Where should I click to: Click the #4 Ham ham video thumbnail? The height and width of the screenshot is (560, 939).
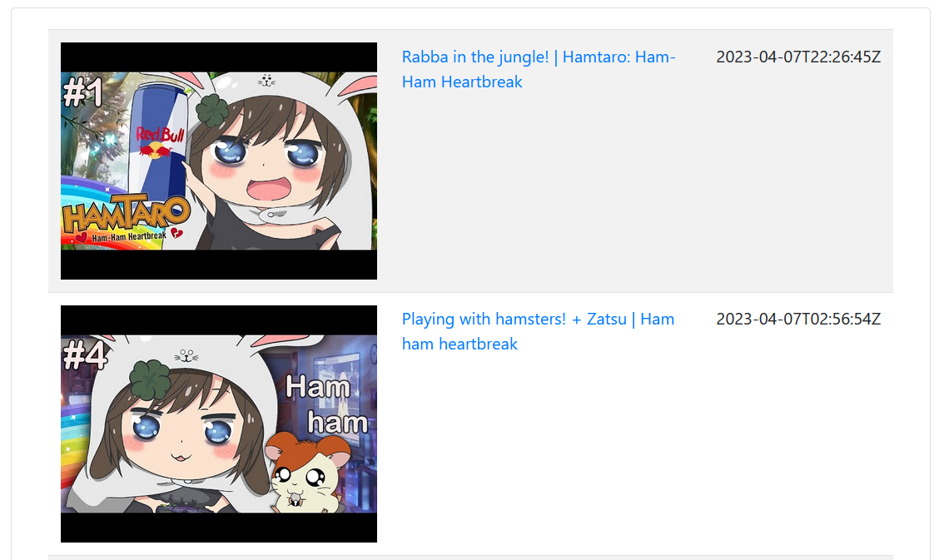click(x=219, y=424)
